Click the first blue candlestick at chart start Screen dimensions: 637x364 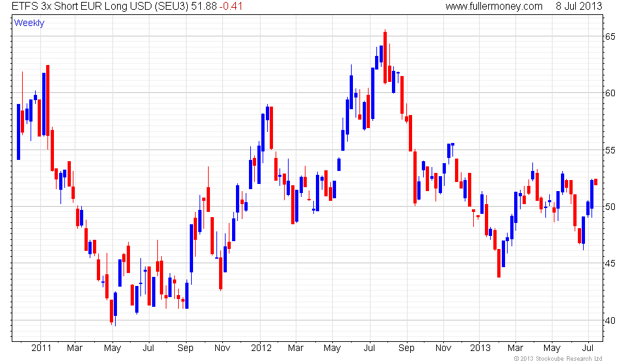19,132
